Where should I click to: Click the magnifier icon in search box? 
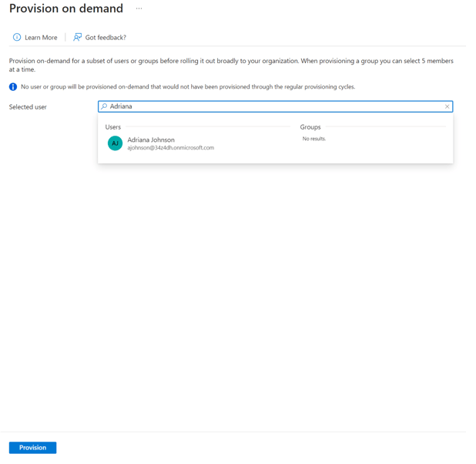click(104, 106)
